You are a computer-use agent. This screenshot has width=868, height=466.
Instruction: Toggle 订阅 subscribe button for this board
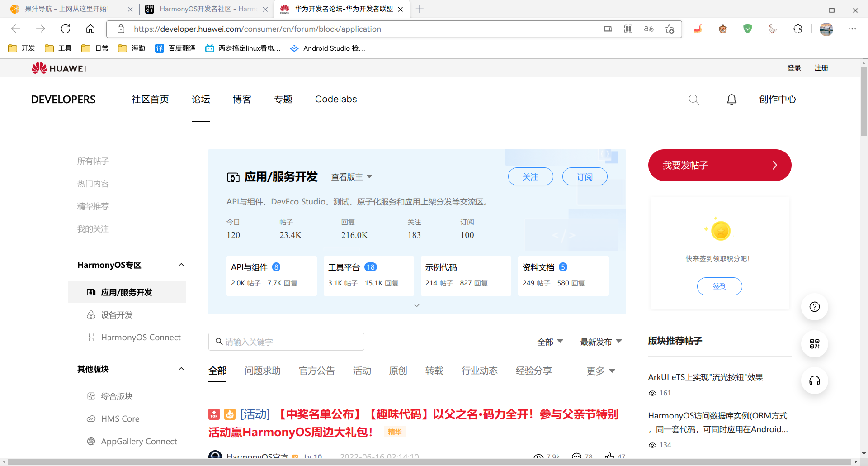pos(585,177)
